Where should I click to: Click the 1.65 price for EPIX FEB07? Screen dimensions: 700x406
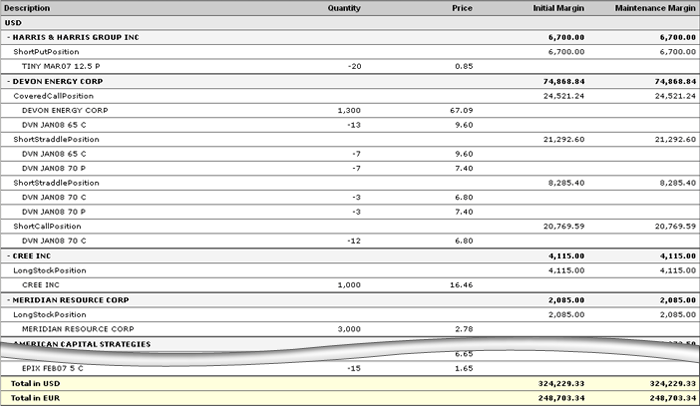pyautogui.click(x=464, y=368)
